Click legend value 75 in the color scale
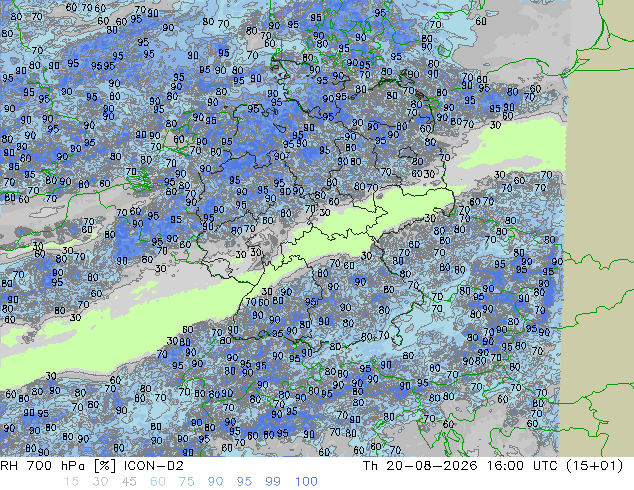Screen dimensions: 634x490 click(x=186, y=482)
